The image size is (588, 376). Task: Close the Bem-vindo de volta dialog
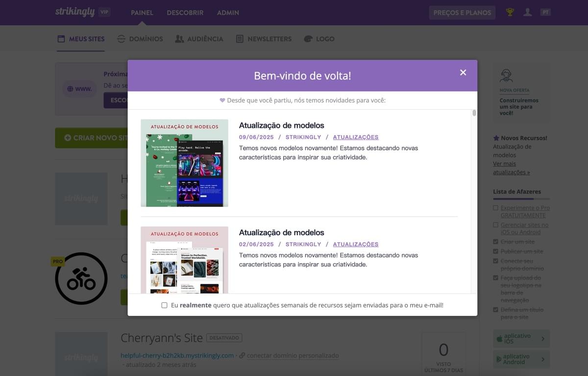point(463,73)
